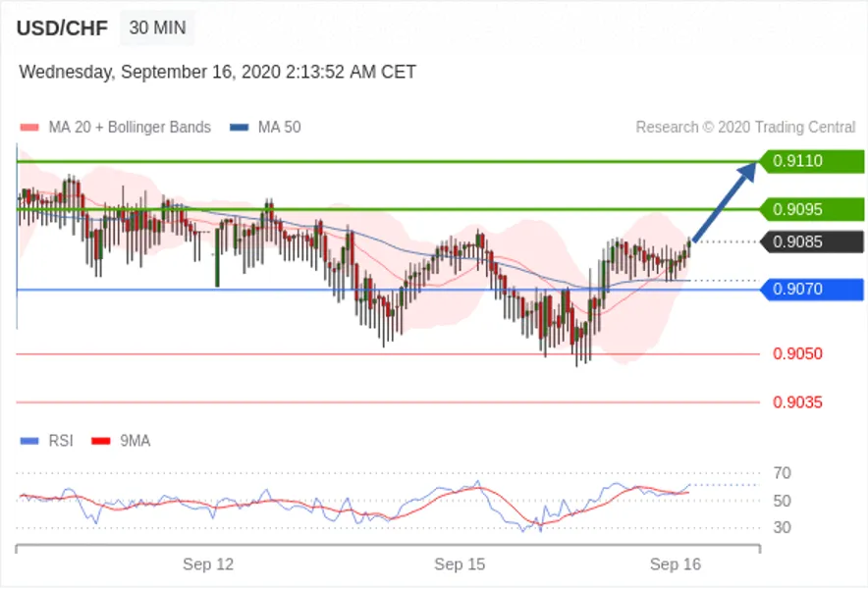The width and height of the screenshot is (868, 589).
Task: Click the MA 50 legend label
Action: (x=280, y=128)
